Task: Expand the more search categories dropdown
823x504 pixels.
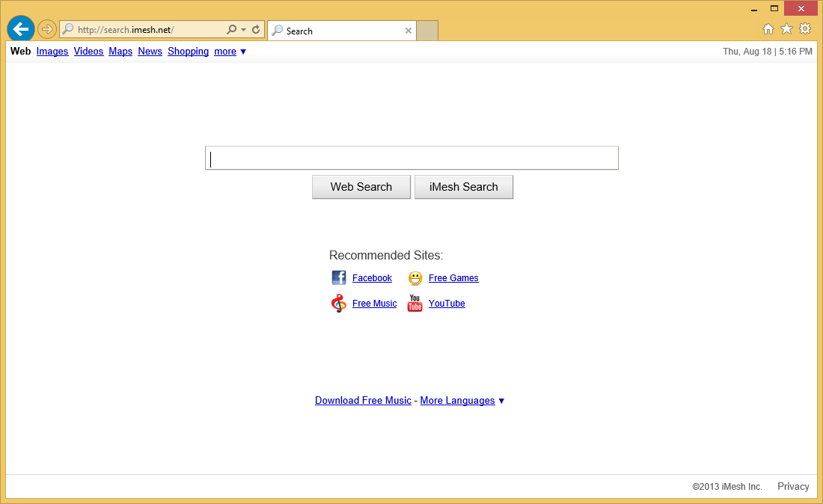Action: point(230,52)
